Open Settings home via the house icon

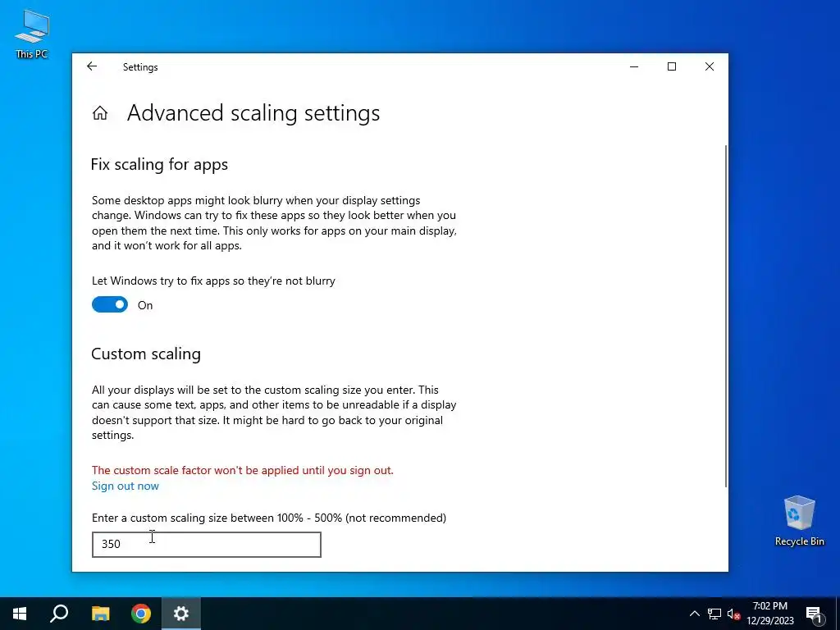[x=100, y=113]
